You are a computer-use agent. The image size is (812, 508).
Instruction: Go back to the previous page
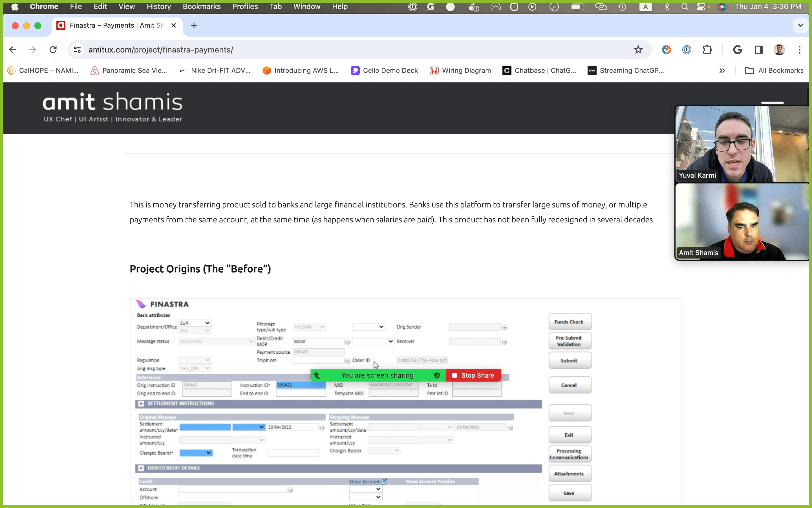[13, 50]
